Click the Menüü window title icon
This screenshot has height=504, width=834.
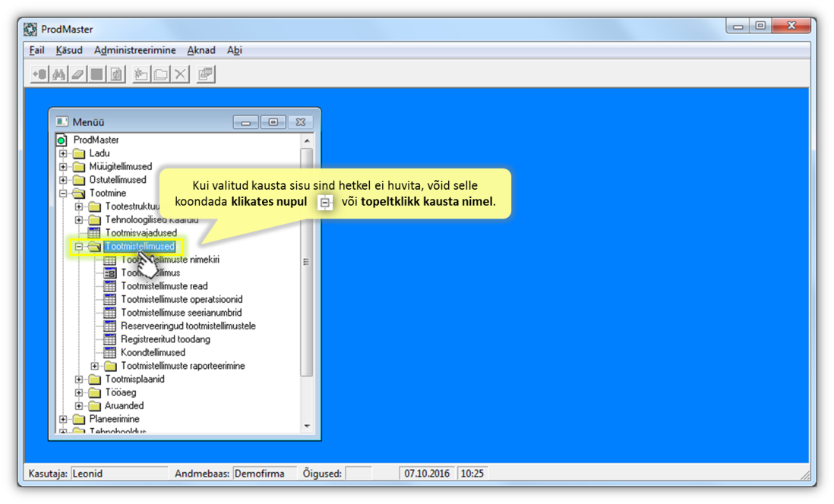pyautogui.click(x=62, y=121)
